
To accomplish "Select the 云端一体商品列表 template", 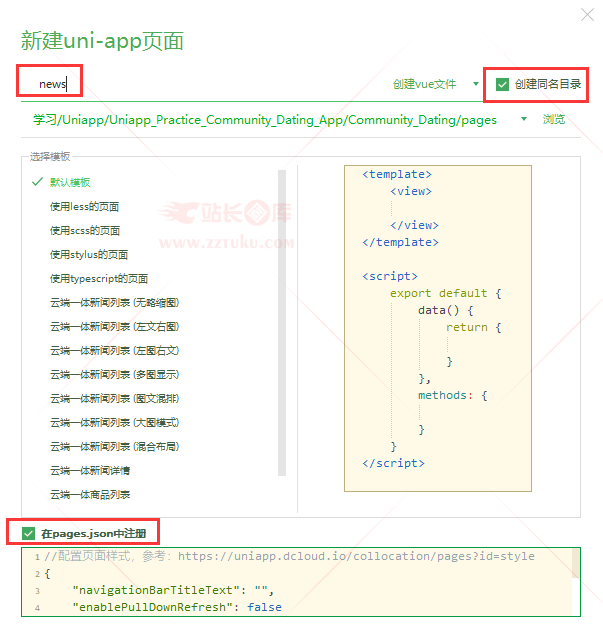I will click(x=90, y=494).
